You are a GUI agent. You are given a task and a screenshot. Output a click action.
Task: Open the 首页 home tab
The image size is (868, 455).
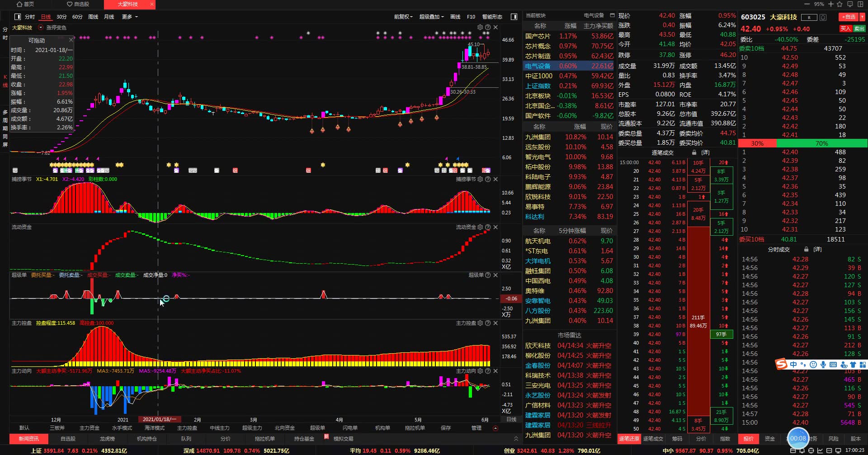[x=25, y=4]
